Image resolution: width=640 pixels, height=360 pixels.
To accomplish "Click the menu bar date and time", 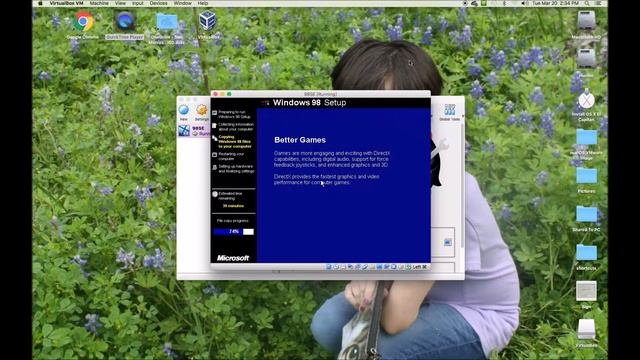I will coord(555,3).
